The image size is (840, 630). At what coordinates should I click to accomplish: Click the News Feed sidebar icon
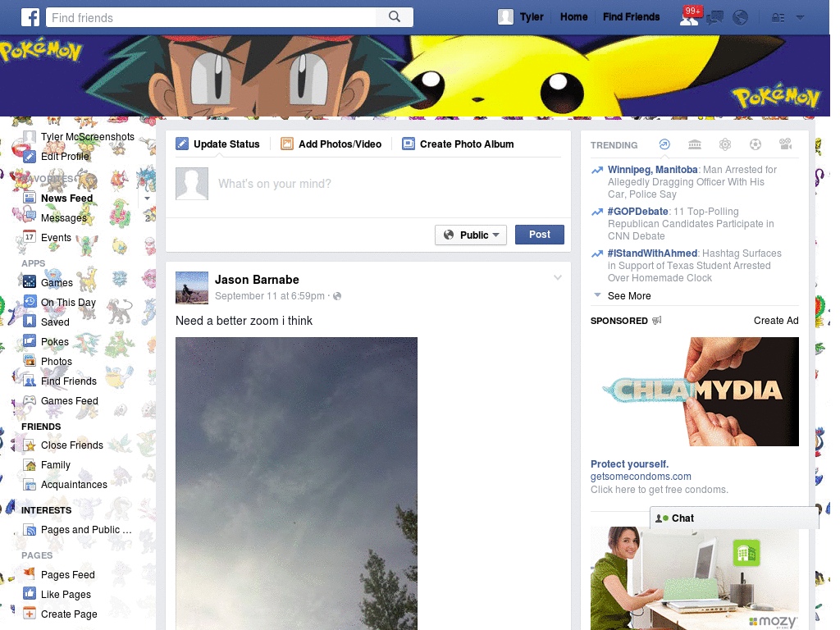click(30, 199)
